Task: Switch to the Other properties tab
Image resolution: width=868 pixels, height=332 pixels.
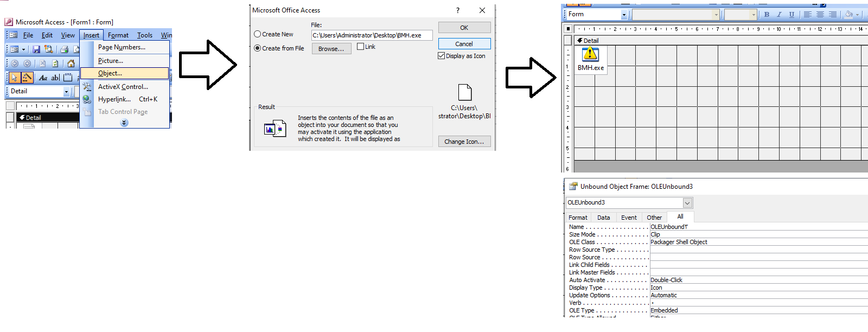Action: pos(654,218)
